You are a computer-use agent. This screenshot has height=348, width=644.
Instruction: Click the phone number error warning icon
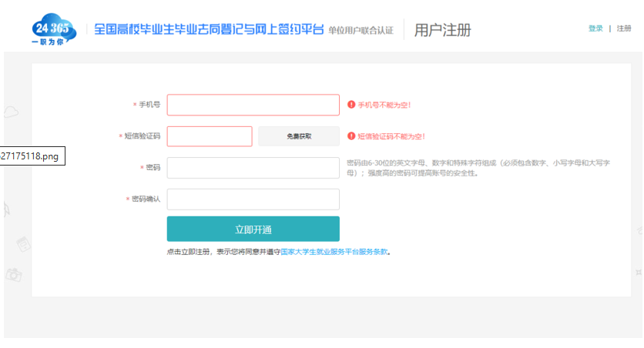351,105
